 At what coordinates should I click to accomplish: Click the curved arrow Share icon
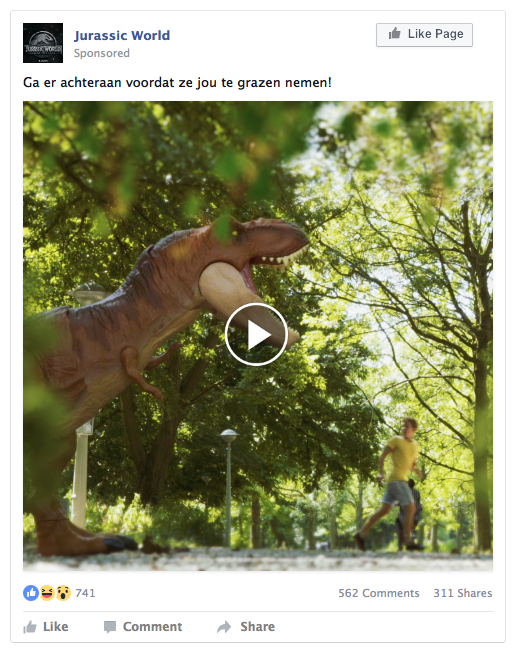point(224,627)
